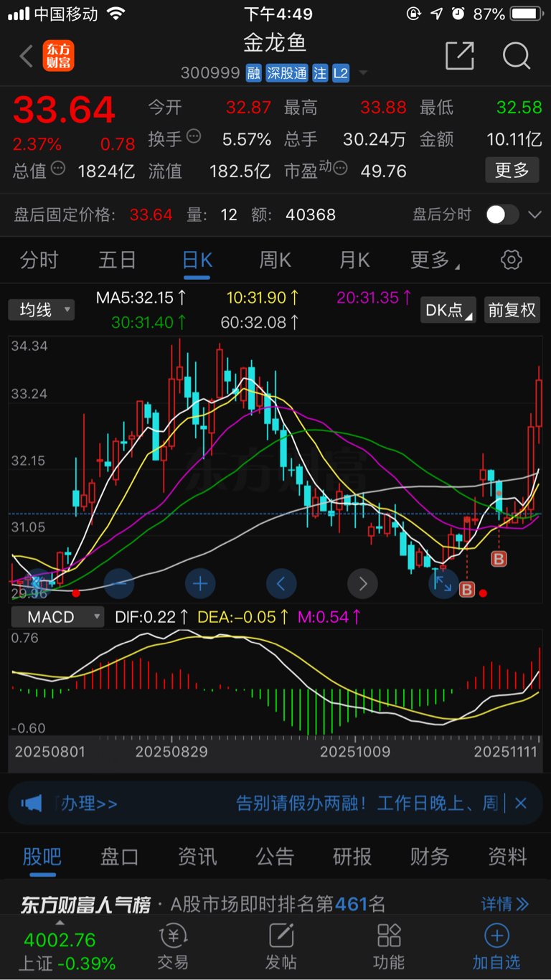Tap the current price 33.64
The image size is (551, 980).
pos(64,110)
